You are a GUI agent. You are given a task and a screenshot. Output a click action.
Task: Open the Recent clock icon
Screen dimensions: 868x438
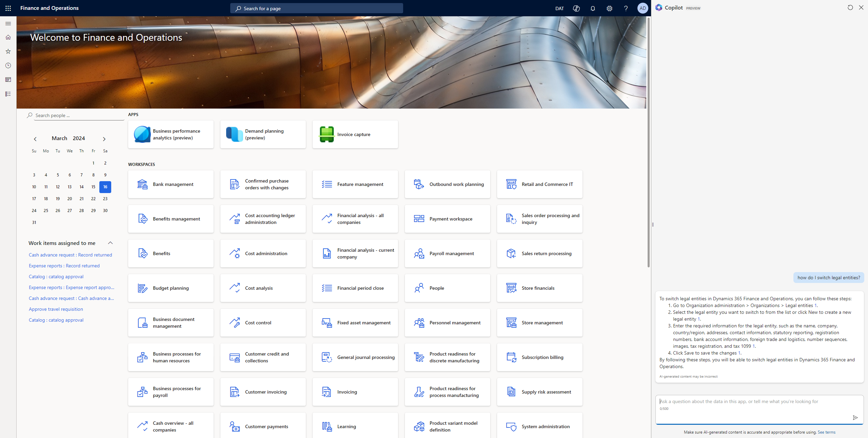[8, 65]
